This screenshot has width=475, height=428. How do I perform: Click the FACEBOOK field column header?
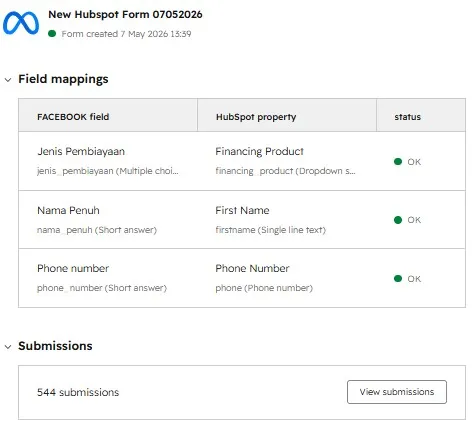(73, 117)
